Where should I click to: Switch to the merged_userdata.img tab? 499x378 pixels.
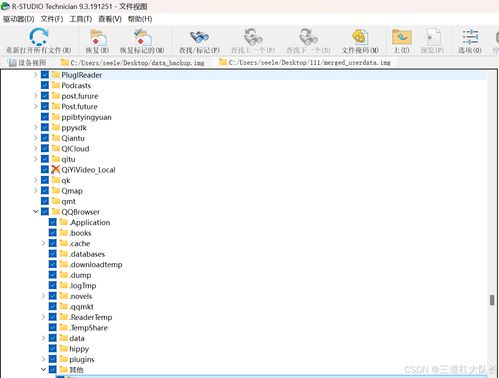coord(304,62)
